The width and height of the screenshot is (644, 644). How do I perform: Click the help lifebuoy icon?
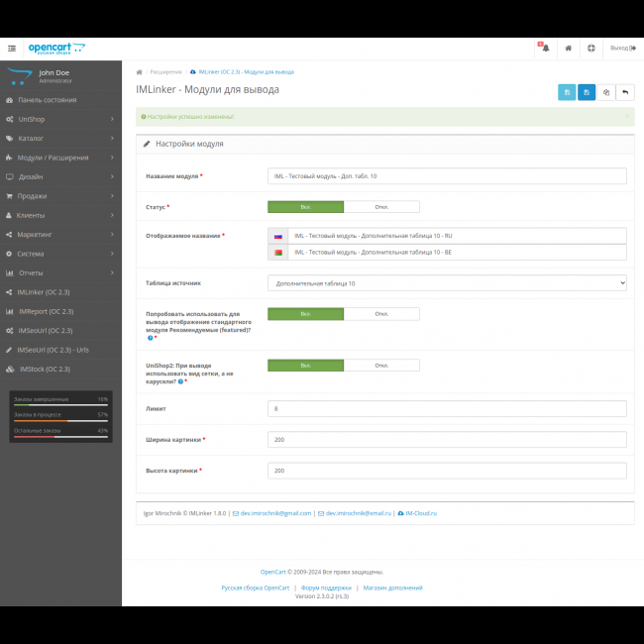[x=591, y=48]
